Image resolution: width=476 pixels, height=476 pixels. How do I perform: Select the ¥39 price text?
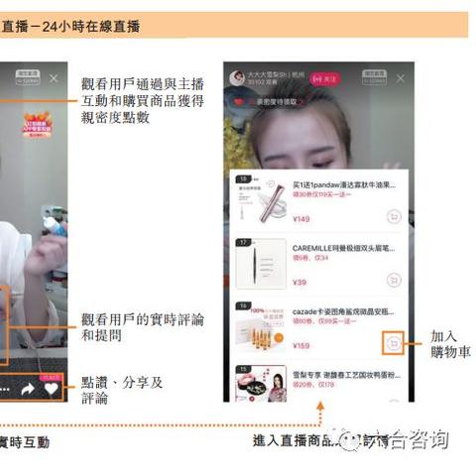click(x=299, y=283)
